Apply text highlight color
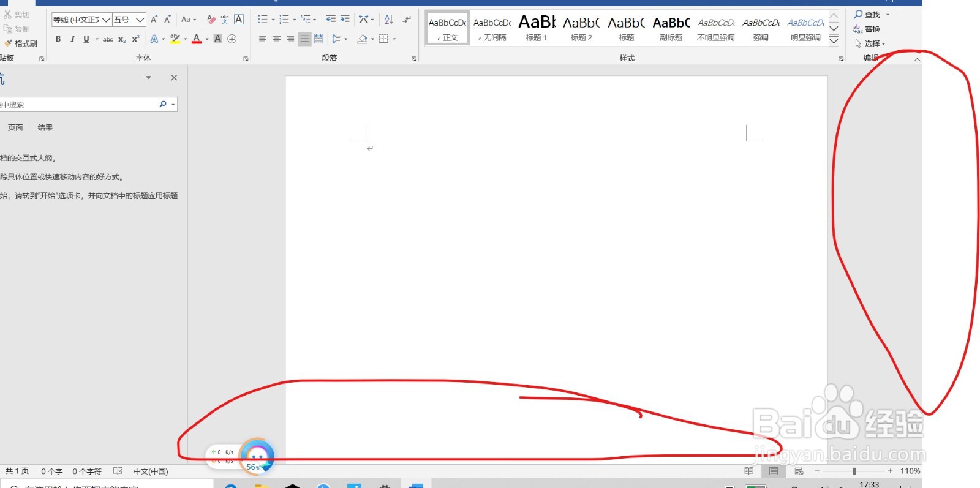 click(175, 39)
